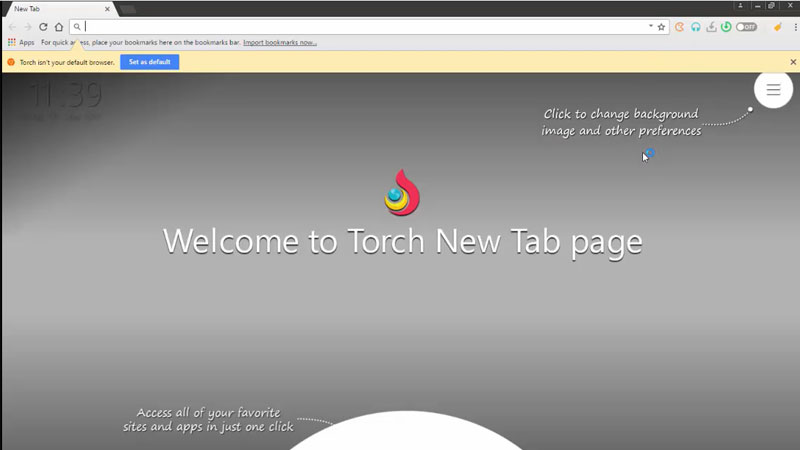Click the magnifier icon in the address bar
800x450 pixels.
click(77, 27)
